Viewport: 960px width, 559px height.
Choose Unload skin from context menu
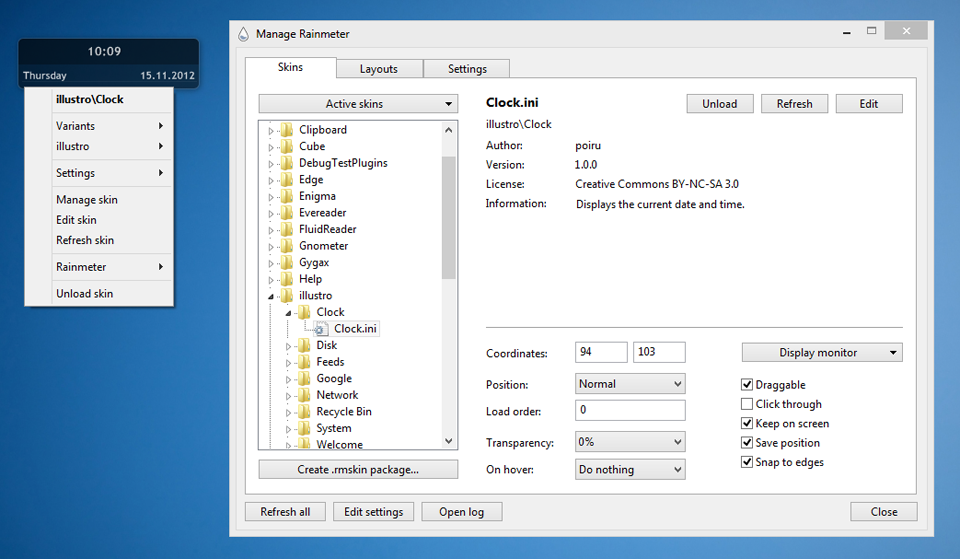tap(85, 294)
